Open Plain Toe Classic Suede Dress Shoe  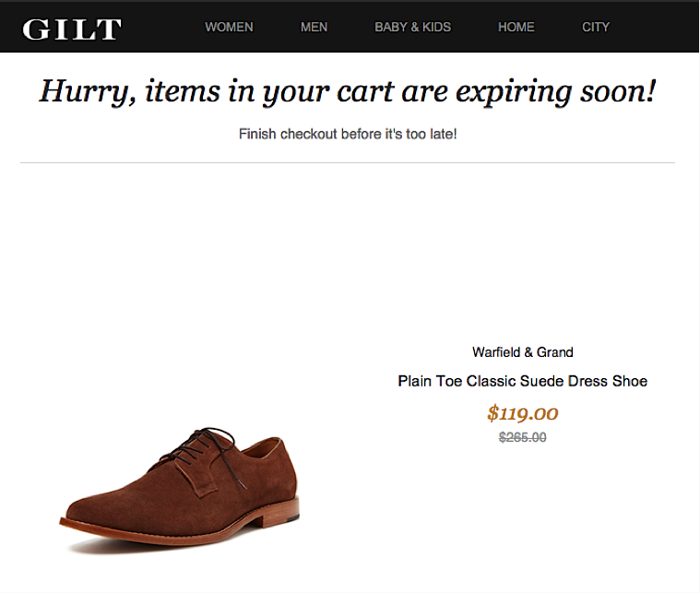point(522,381)
